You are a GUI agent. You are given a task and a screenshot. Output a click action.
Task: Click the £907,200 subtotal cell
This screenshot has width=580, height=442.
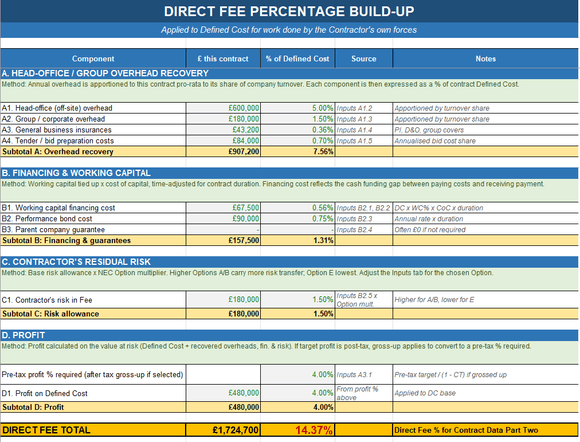click(x=223, y=151)
